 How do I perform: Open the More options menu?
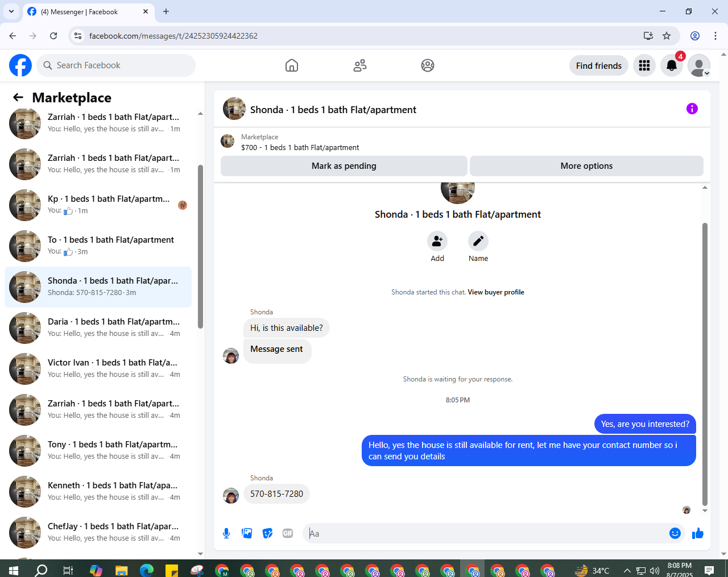coord(586,166)
